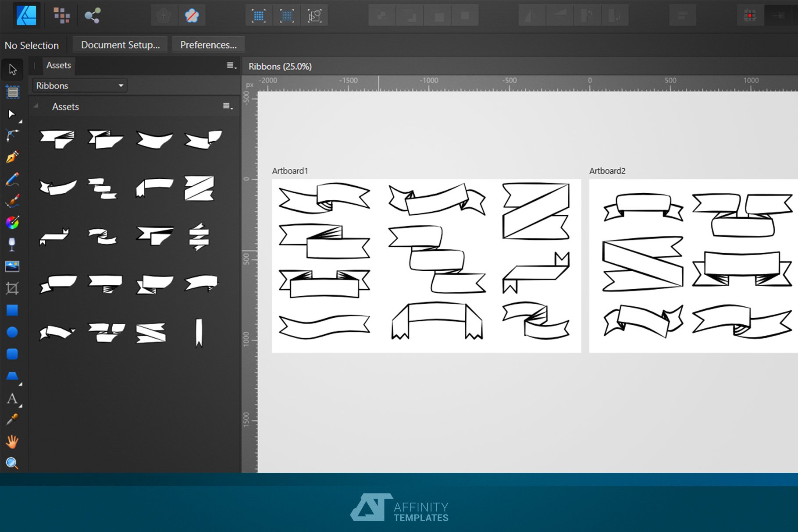This screenshot has width=798, height=532.
Task: Pick the Vector Brush tool
Action: (13, 201)
